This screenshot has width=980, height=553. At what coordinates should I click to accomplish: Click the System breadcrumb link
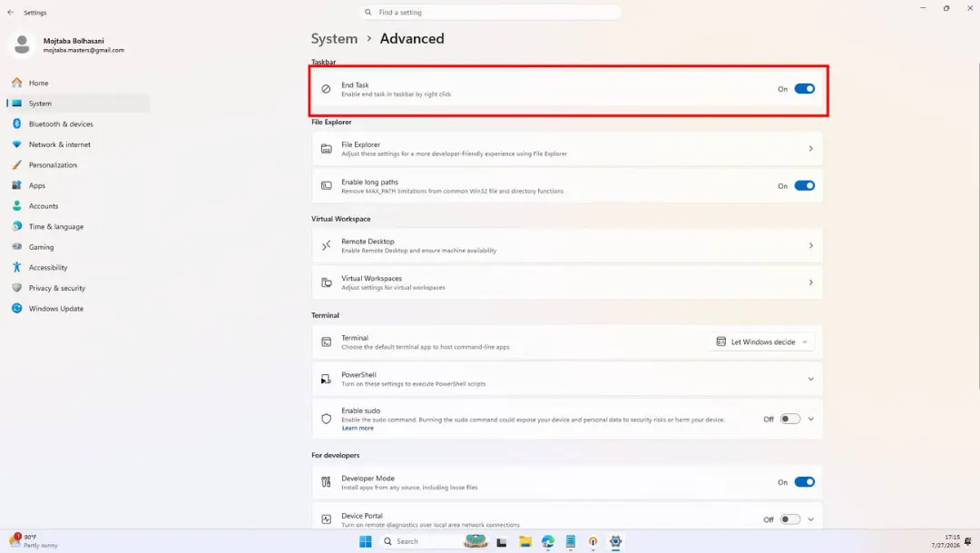pos(334,38)
